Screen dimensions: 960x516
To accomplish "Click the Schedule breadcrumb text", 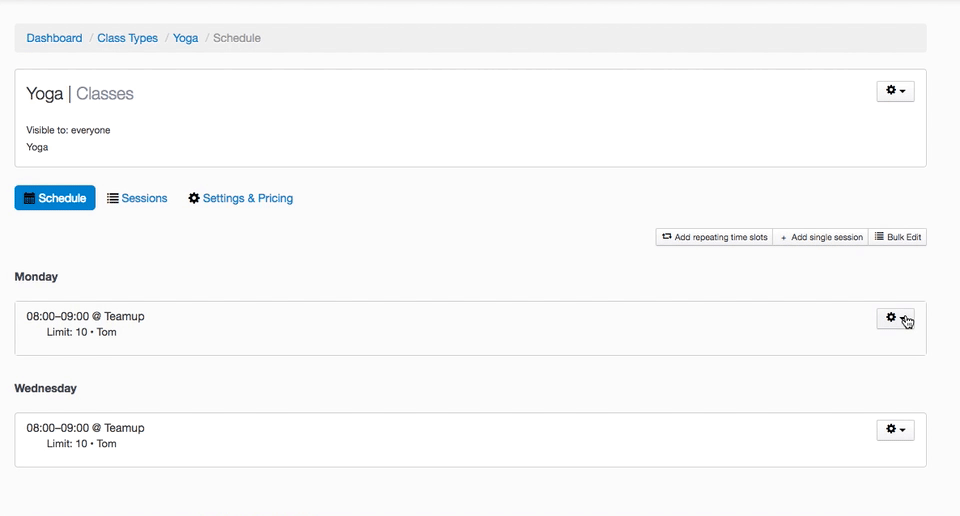I will (x=237, y=38).
